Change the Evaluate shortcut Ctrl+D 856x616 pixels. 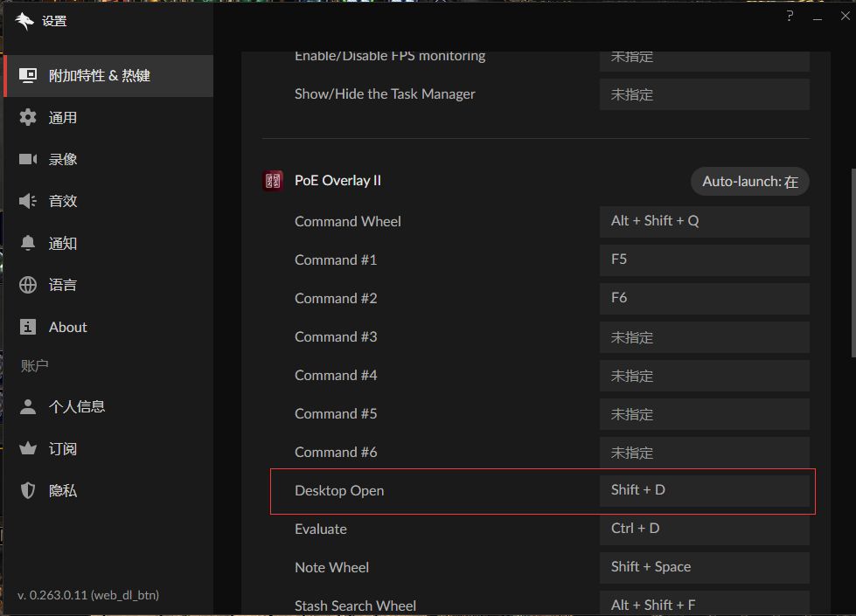(704, 528)
